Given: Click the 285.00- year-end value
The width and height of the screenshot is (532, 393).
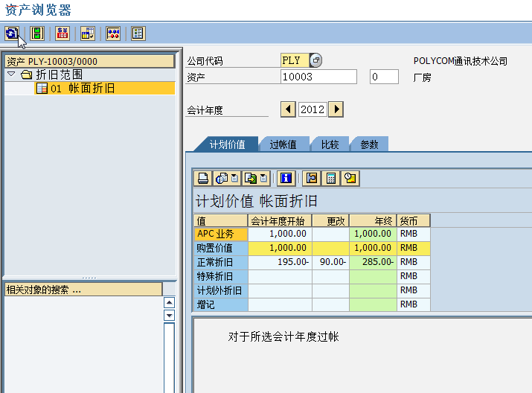Looking at the screenshot, I should point(373,262).
